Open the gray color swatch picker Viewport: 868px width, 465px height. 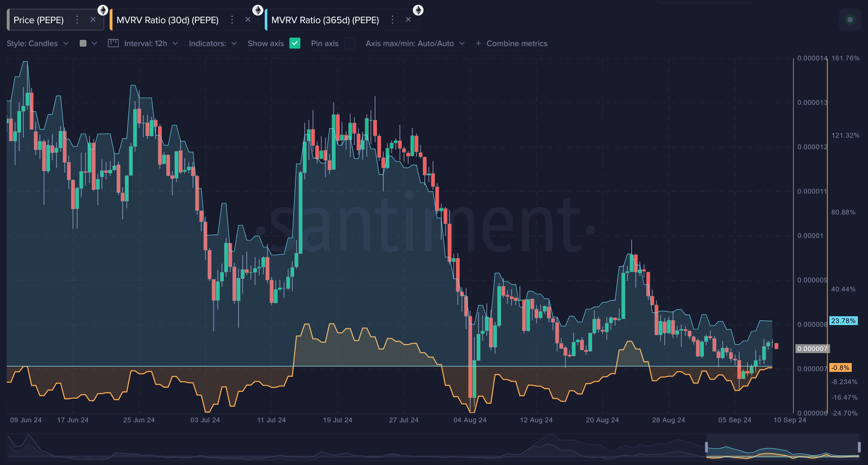83,43
